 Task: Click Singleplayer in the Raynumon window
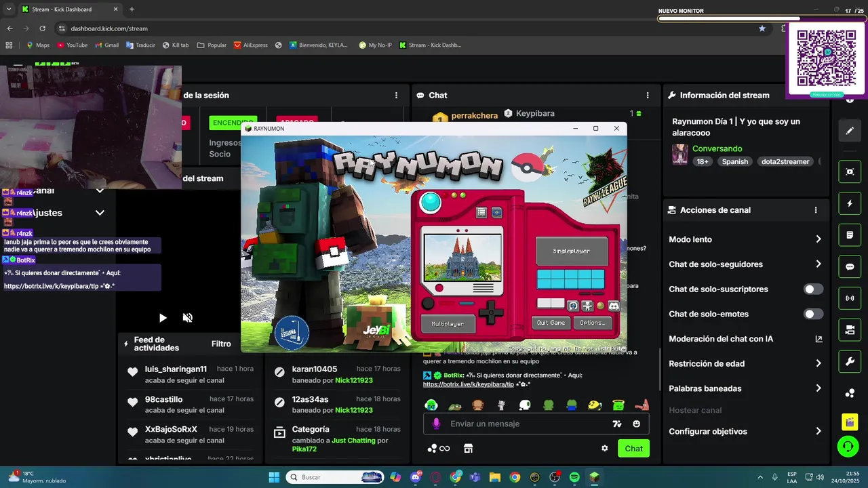coord(571,251)
